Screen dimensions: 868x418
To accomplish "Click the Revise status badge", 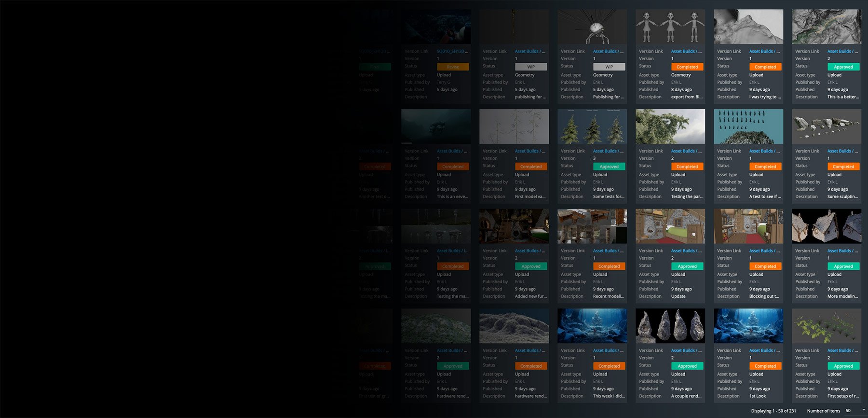I will (453, 67).
